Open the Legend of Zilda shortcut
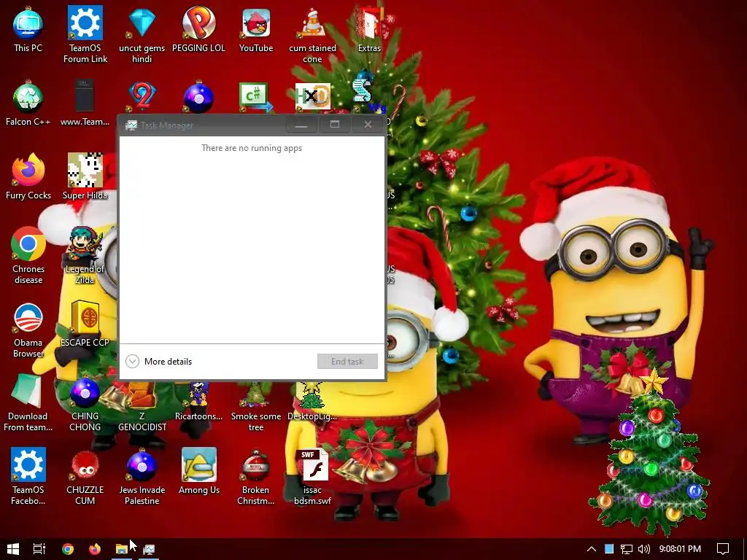Screen dimensions: 747x560 [x=85, y=256]
